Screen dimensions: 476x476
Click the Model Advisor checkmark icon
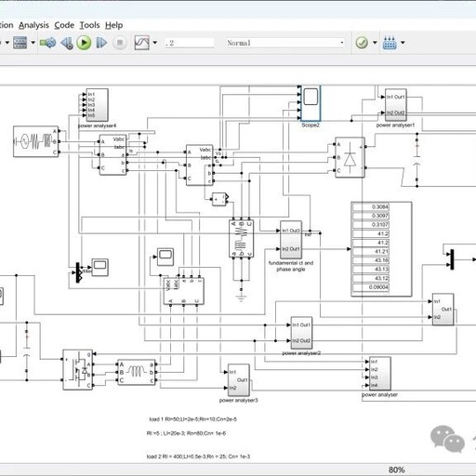(x=362, y=43)
